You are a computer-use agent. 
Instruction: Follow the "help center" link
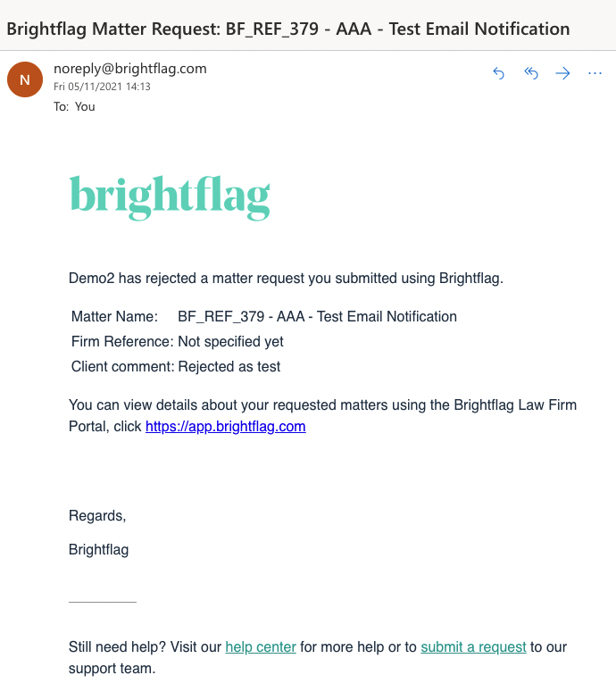coord(261,647)
